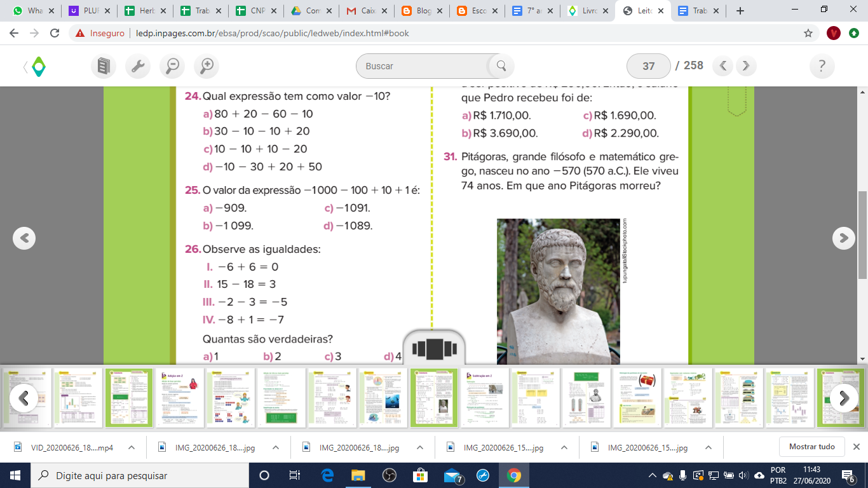Switch to the Herb tab

(144, 11)
